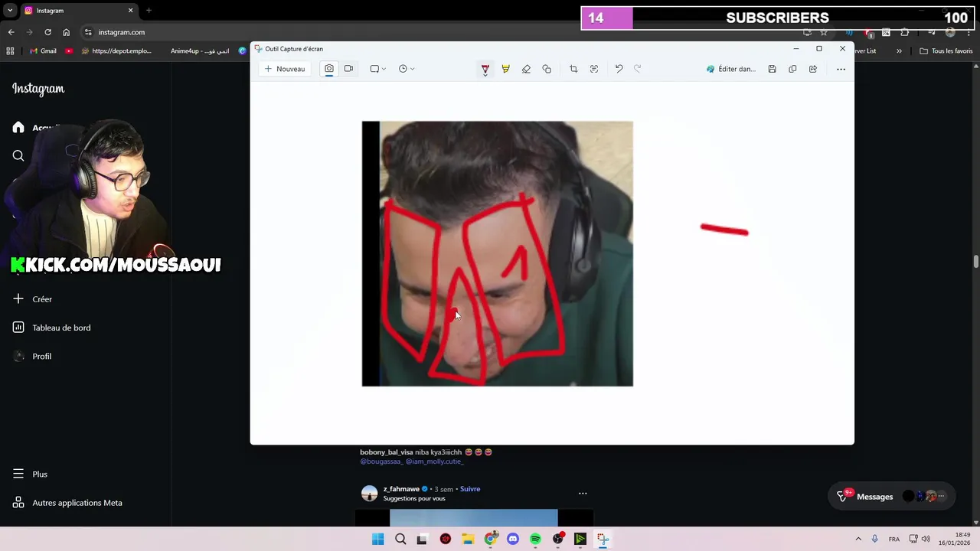Viewport: 980px width, 551px height.
Task: Switch to photo capture mode
Action: 329,69
